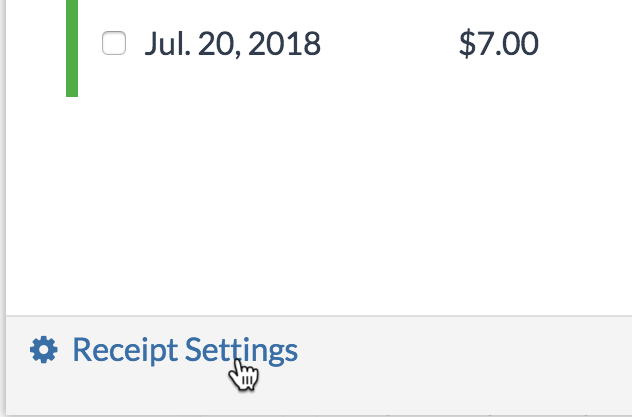Click the year 2018 in the date
The width and height of the screenshot is (632, 417).
tap(284, 44)
